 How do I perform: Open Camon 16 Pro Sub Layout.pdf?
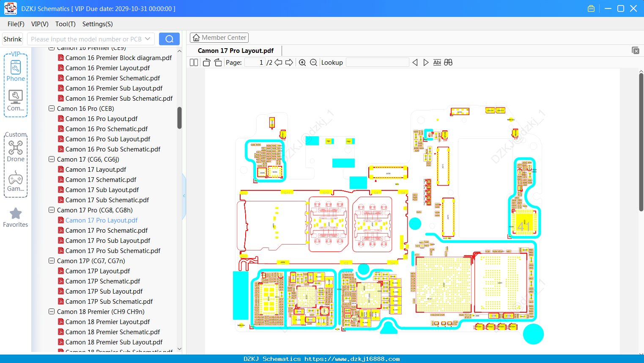(x=108, y=139)
